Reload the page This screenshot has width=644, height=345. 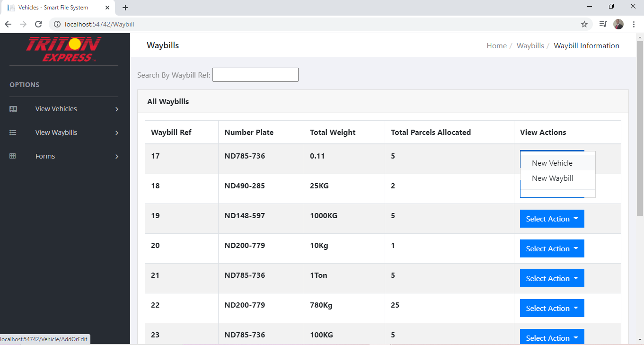[x=39, y=24]
